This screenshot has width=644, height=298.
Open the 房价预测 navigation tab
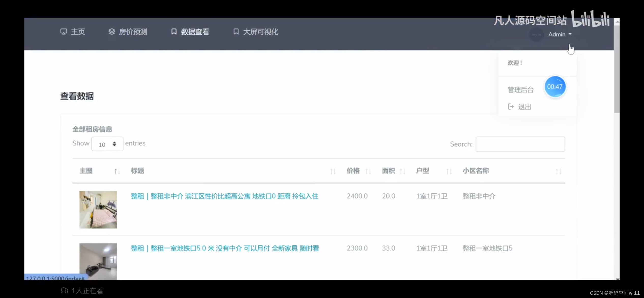[x=133, y=32]
